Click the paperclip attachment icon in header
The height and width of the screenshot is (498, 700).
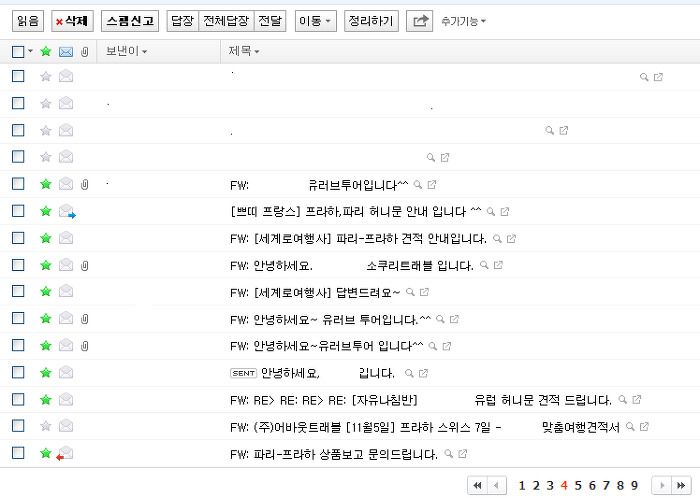coord(84,52)
